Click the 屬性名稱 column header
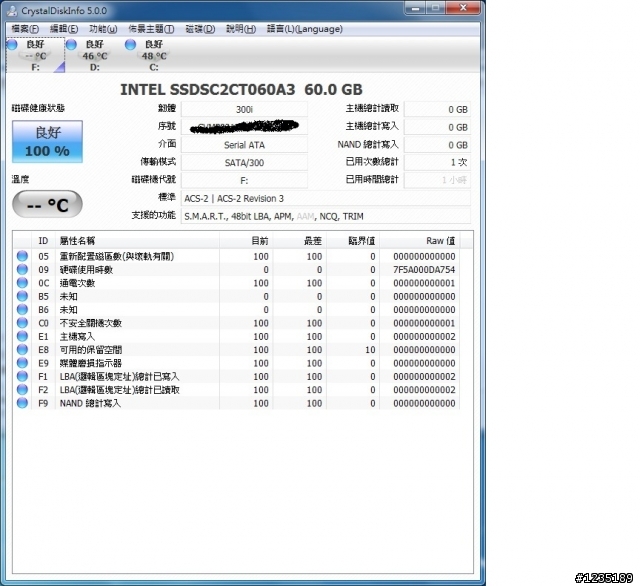 pyautogui.click(x=138, y=241)
